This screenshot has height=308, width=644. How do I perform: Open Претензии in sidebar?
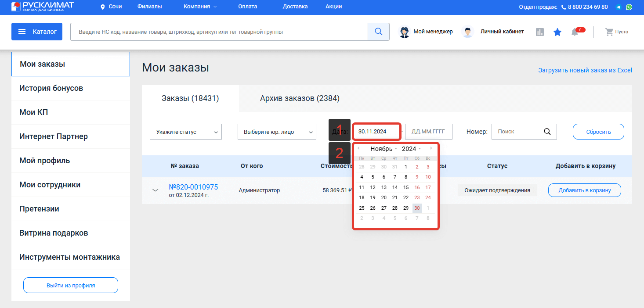coord(71,209)
